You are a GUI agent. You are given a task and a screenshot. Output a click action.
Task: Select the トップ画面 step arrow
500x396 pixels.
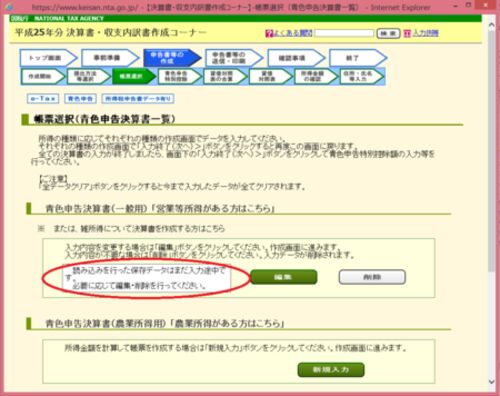coord(48,58)
